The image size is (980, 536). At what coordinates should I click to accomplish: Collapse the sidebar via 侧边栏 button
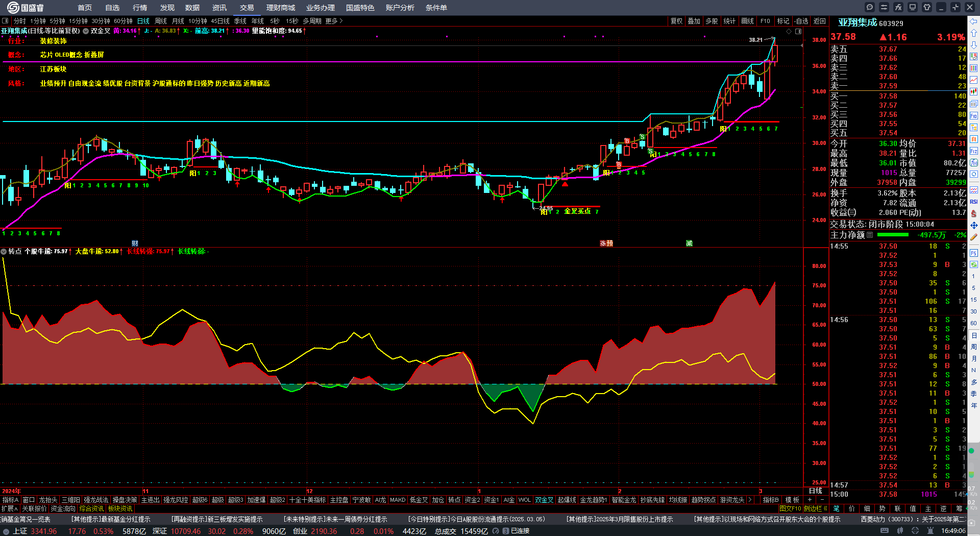pos(815,508)
